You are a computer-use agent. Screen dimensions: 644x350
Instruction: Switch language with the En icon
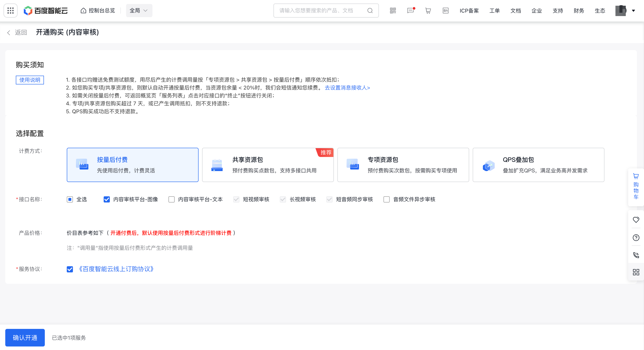(x=445, y=11)
